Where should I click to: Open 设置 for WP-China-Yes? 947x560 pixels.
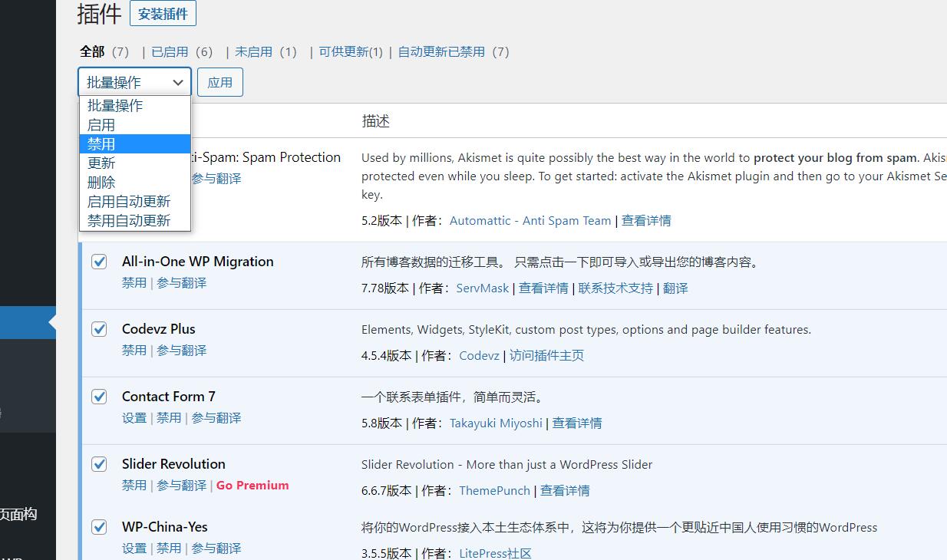134,548
